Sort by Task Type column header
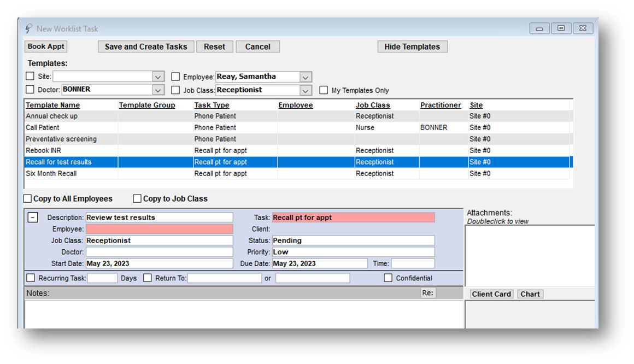634x364 pixels. pos(212,105)
